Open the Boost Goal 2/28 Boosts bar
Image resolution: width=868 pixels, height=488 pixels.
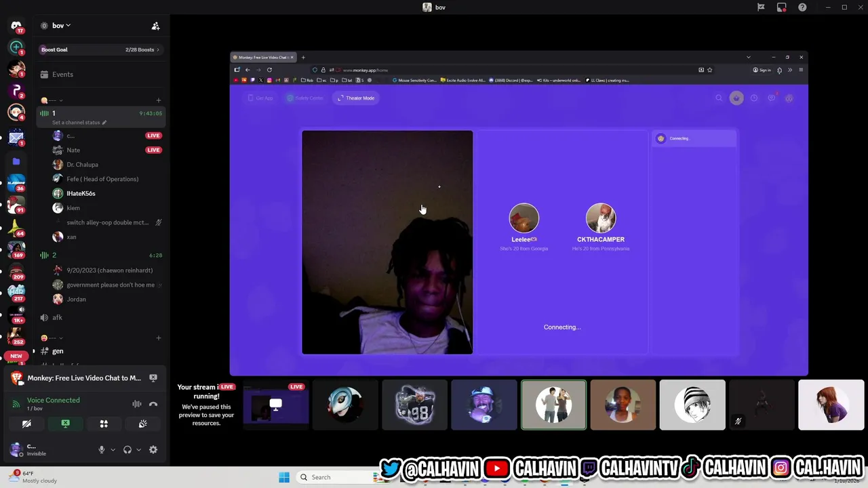pyautogui.click(x=100, y=49)
